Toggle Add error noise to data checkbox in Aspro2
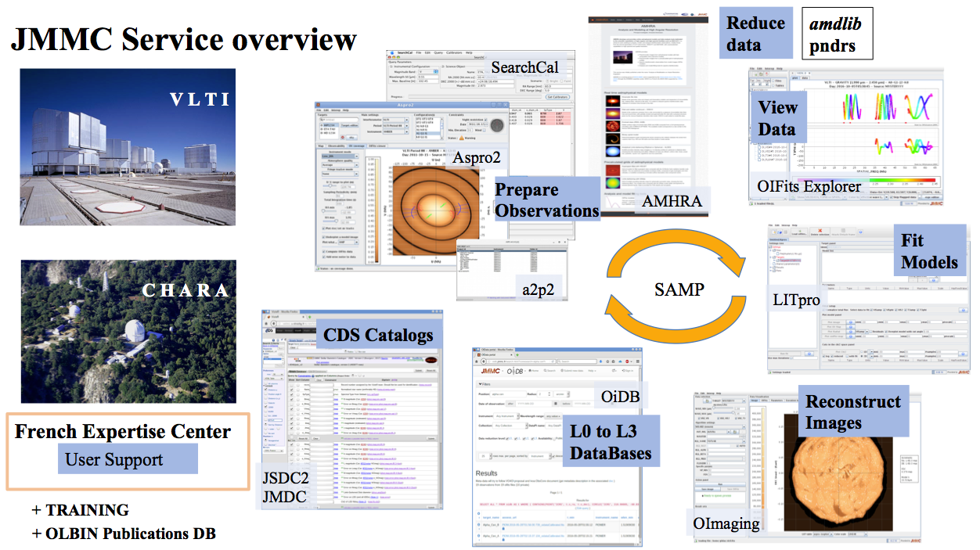The width and height of the screenshot is (980, 550). coord(323,257)
